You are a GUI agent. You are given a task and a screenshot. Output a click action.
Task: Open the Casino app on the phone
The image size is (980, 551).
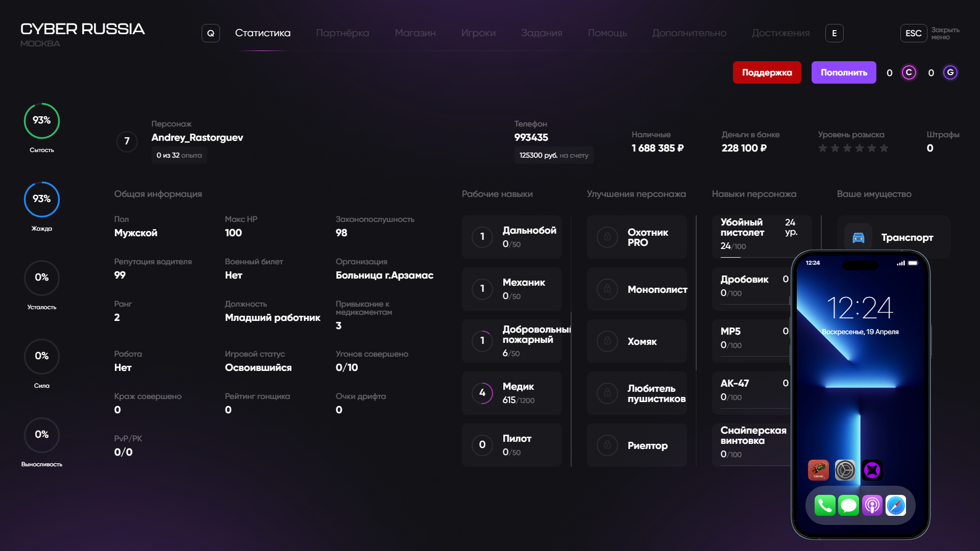pyautogui.click(x=818, y=470)
